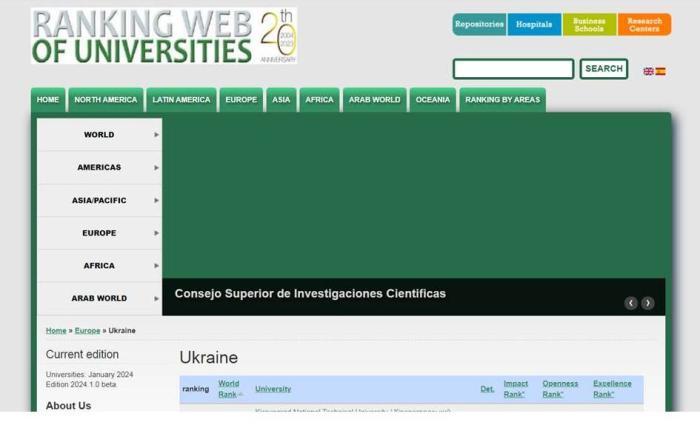The width and height of the screenshot is (700, 425).
Task: Click the Consejo Superior de Investigaciones Científicas caption
Action: pos(310,293)
